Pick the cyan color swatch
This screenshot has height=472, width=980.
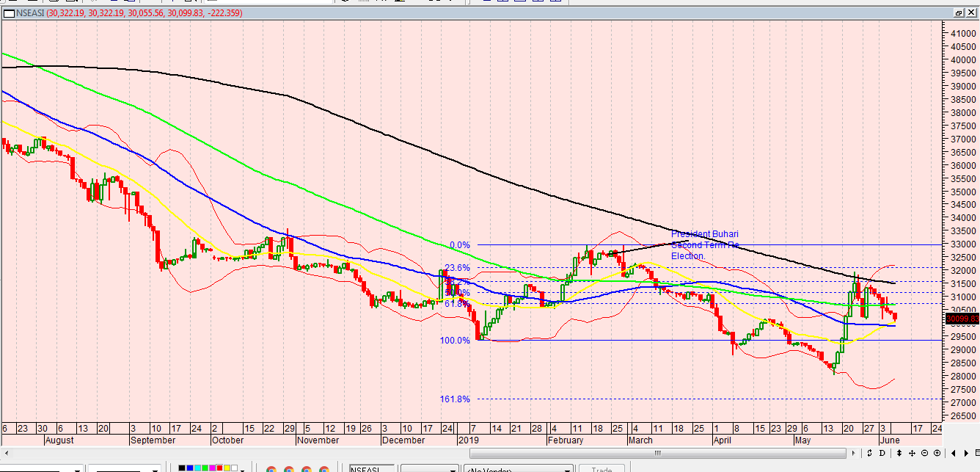[x=198, y=468]
